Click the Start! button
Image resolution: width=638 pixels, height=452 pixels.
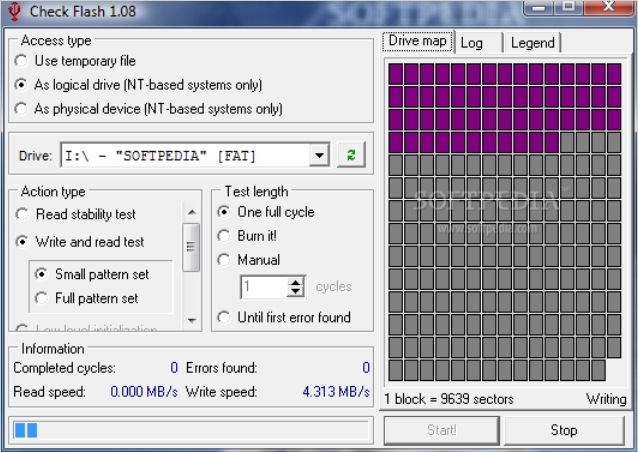click(x=441, y=430)
